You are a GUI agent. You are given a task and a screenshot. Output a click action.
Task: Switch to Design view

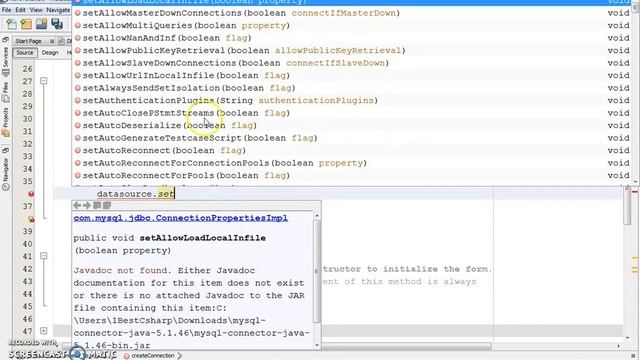point(50,53)
